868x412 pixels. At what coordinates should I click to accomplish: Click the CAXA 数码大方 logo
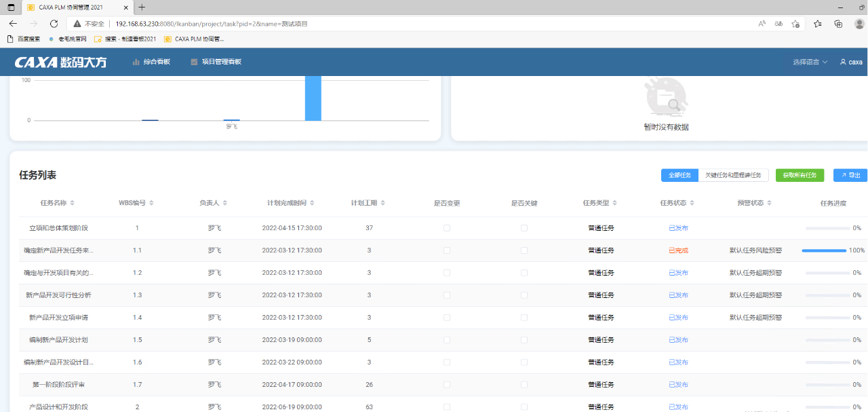click(61, 62)
